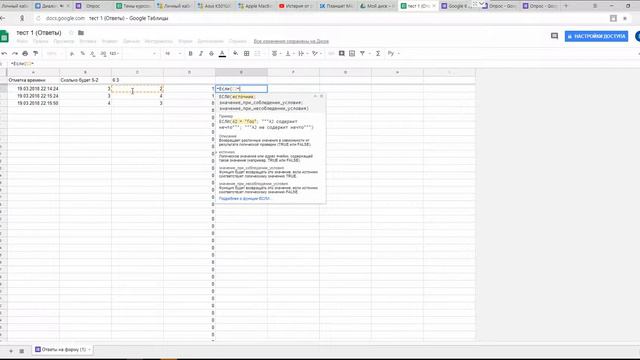Viewport: 640px width, 360px height.
Task: Add a new sheet with plus button
Action: click(x=11, y=351)
